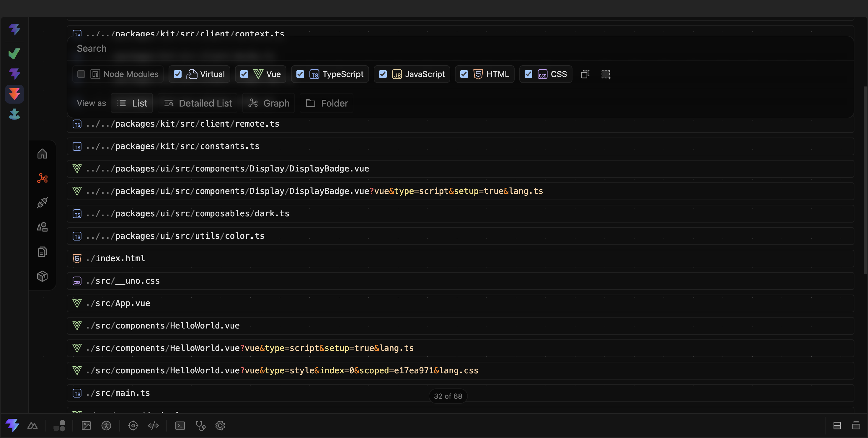Click the invert selection icon after CSS filter
This screenshot has height=438, width=868.
coord(585,74)
